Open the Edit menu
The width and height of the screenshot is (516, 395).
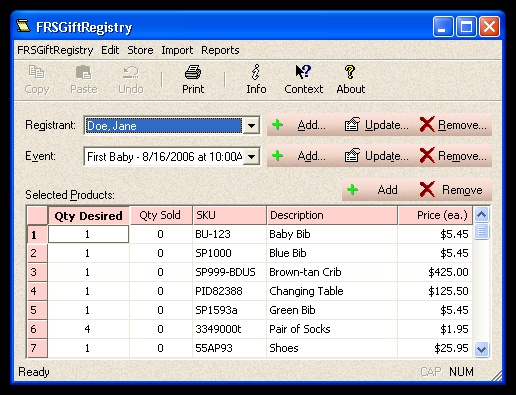point(110,50)
